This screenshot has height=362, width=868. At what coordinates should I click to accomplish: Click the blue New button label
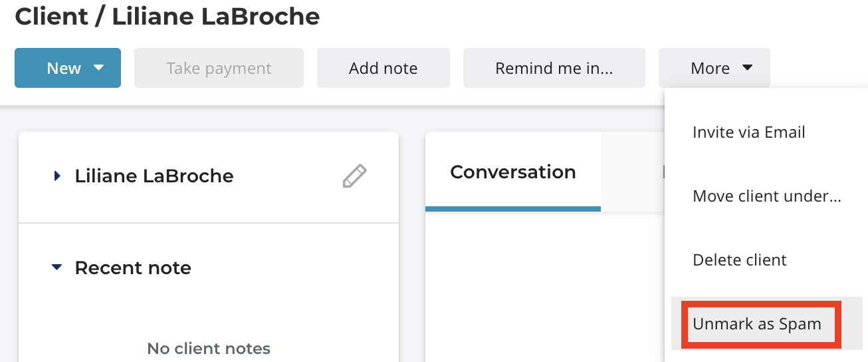click(x=64, y=68)
